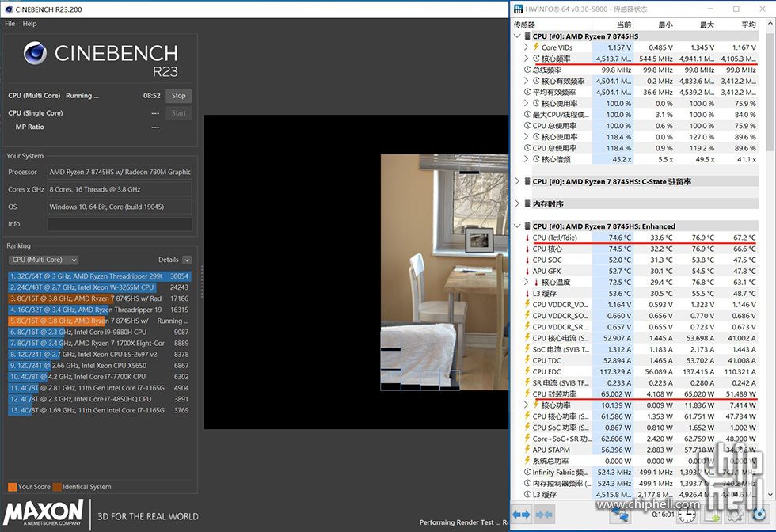The width and height of the screenshot is (776, 532).
Task: Click the Cinebench app icon in title bar
Action: tap(9, 9)
